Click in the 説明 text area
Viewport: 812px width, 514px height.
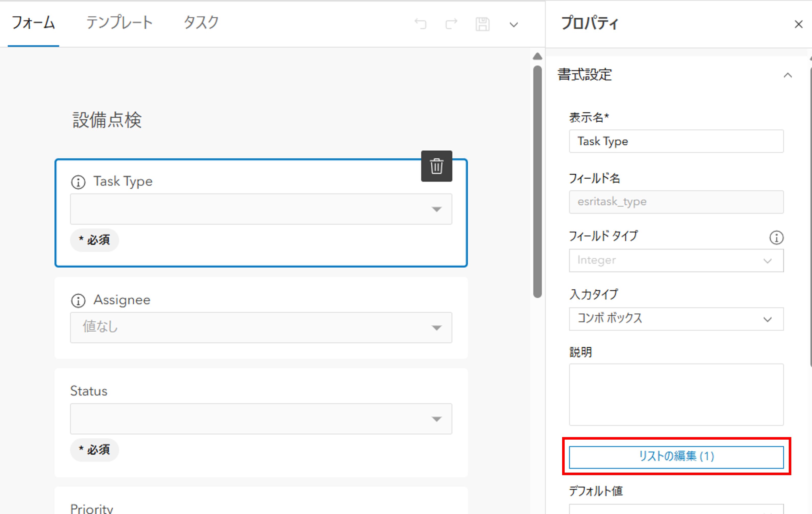pos(676,394)
